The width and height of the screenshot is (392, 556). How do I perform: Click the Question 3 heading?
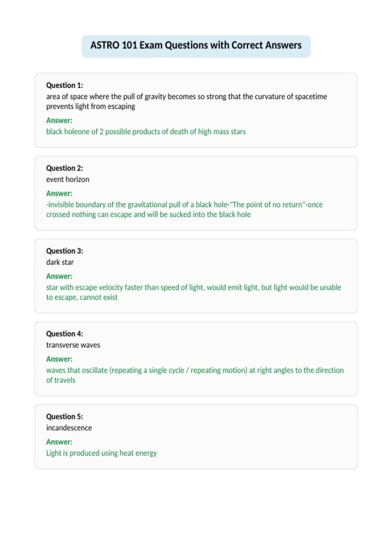click(65, 251)
